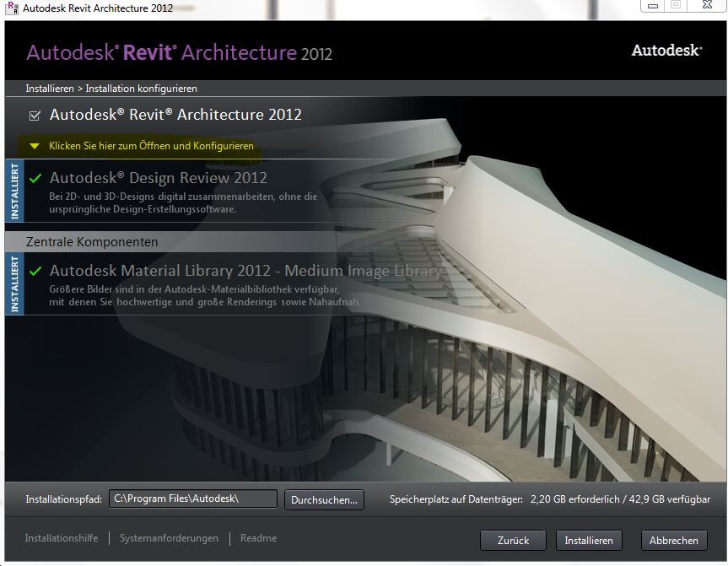Open the Readme link

pos(259,538)
